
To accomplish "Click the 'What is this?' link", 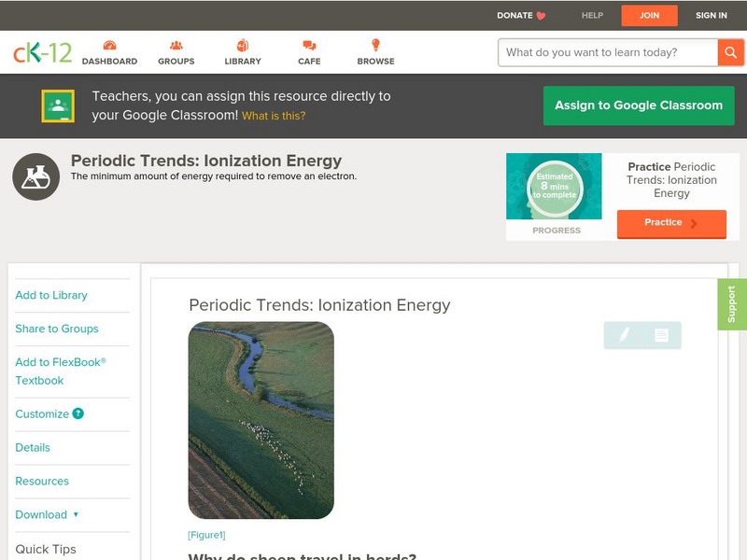I will point(274,116).
